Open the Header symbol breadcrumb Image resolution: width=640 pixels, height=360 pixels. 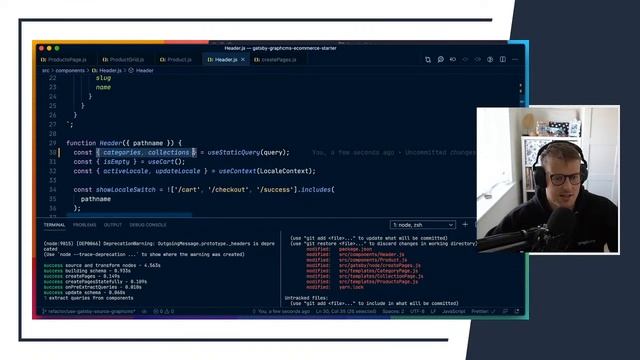pyautogui.click(x=141, y=70)
